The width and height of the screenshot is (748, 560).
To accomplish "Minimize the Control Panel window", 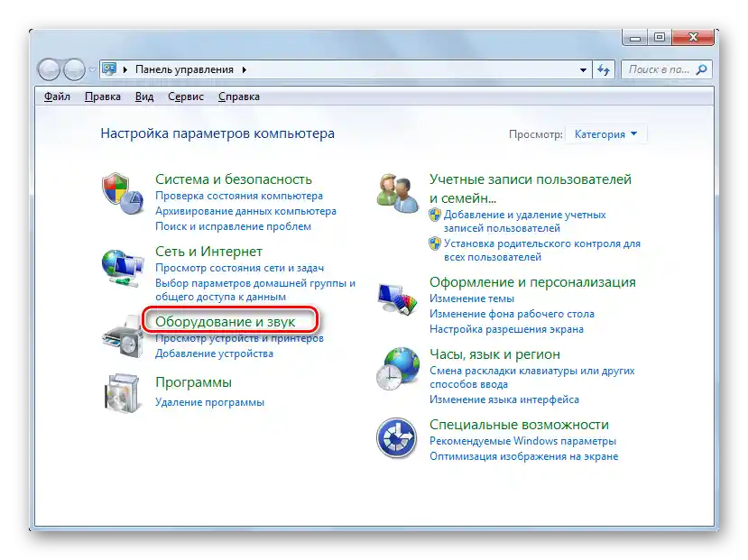I will (635, 38).
